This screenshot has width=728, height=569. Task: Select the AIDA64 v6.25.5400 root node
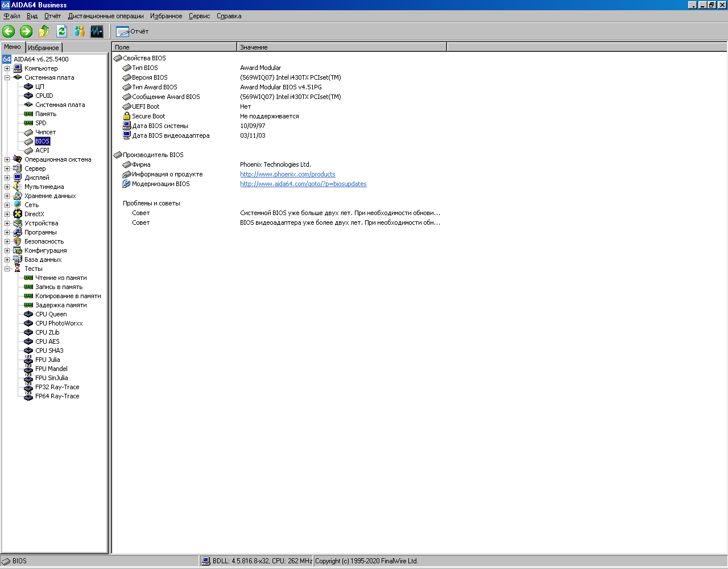pos(41,59)
